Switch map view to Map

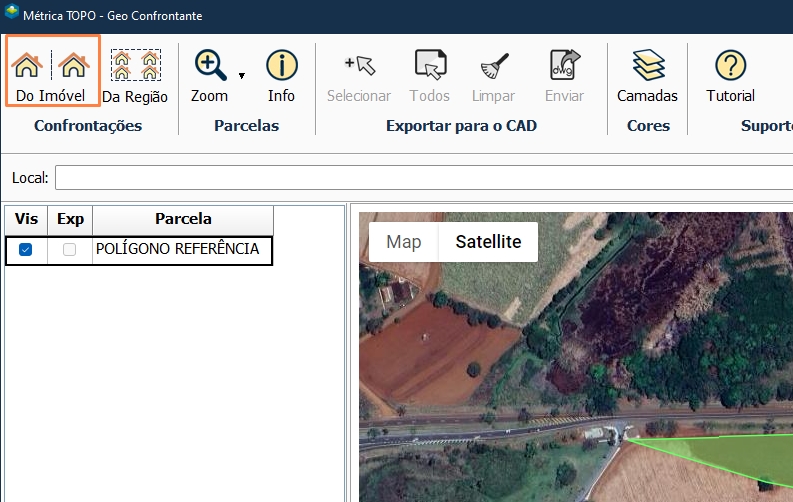(x=404, y=242)
